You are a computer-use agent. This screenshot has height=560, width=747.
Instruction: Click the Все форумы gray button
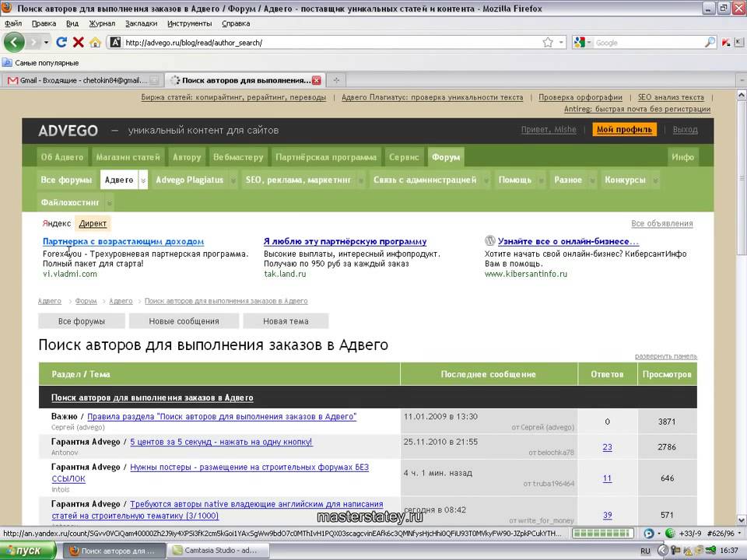[82, 321]
